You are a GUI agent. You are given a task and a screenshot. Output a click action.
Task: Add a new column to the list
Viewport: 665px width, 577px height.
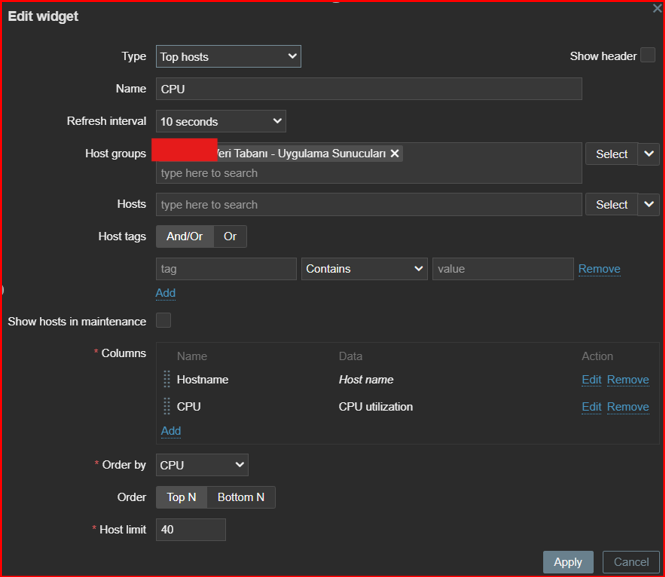(171, 431)
